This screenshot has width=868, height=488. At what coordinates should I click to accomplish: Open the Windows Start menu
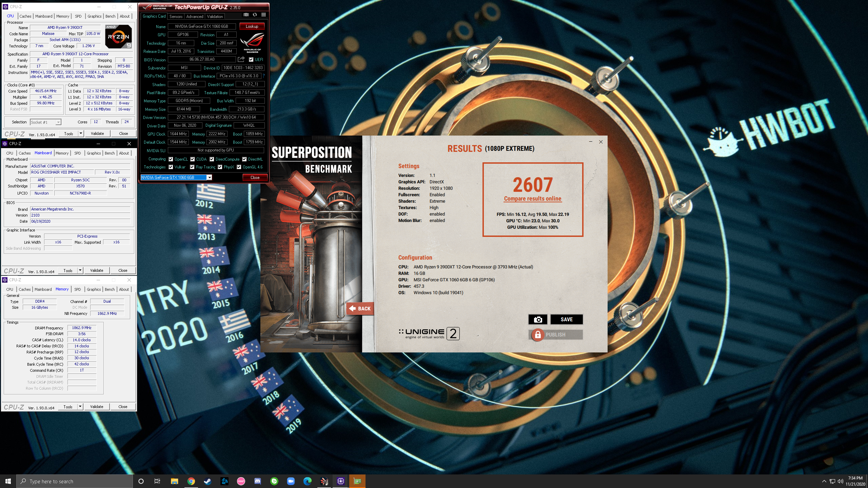point(8,481)
